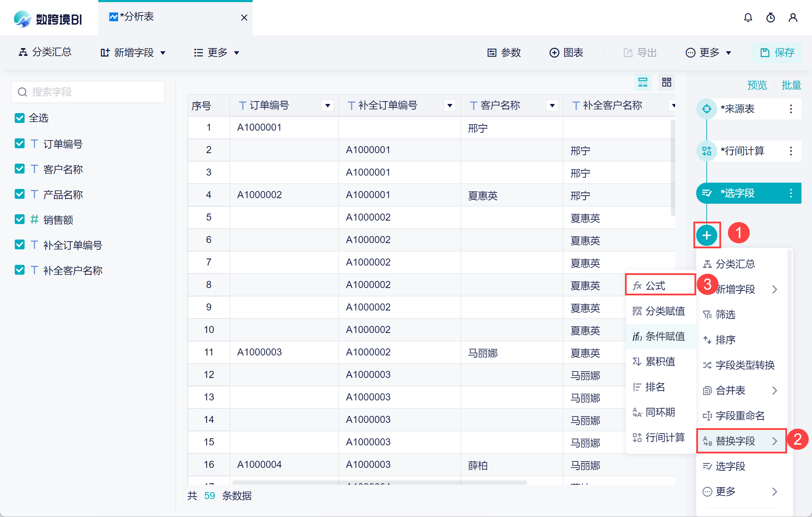
Task: Uncheck the 产品名称 field checkbox
Action: 20,194
